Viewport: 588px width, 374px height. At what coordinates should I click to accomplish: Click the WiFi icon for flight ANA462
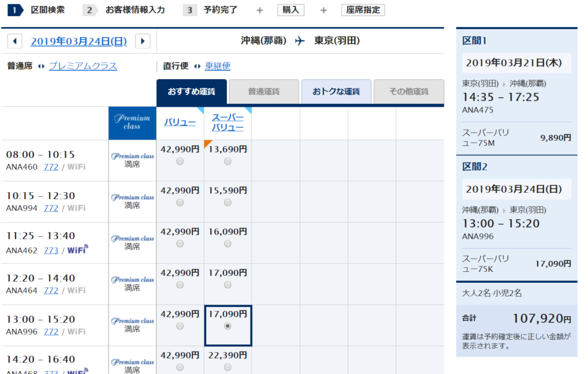pos(78,250)
